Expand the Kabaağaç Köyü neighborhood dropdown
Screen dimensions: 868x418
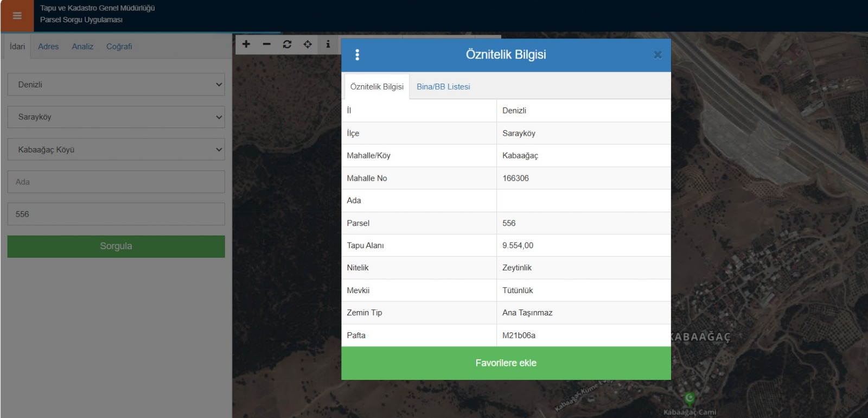pos(116,149)
